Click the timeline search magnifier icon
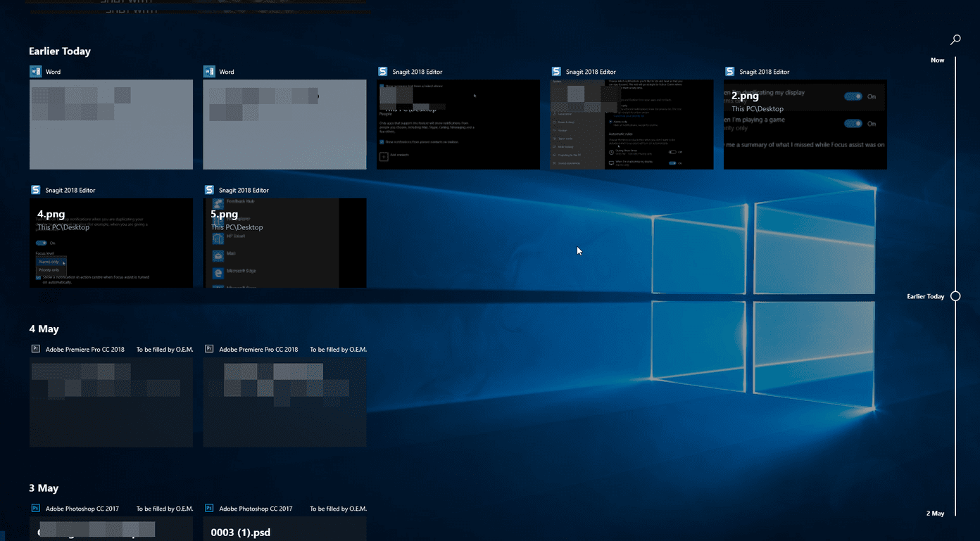The width and height of the screenshot is (980, 541). click(x=955, y=40)
